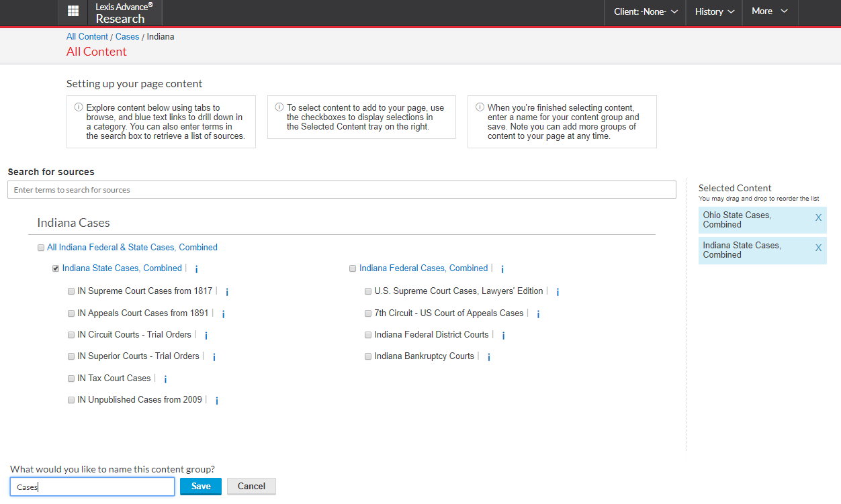Remove Indiana State Cases, Combined from selection

pyautogui.click(x=818, y=248)
